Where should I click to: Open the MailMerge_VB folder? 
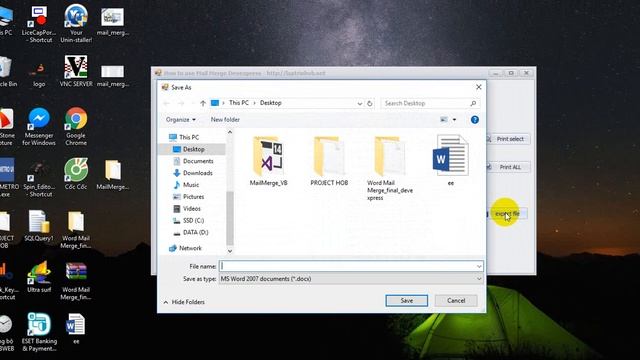pos(268,160)
